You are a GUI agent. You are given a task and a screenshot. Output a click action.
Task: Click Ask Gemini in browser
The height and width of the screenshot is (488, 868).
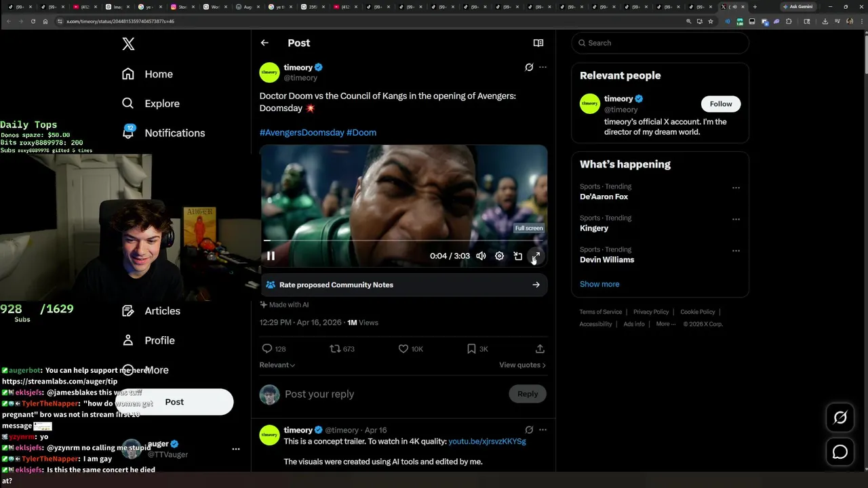(x=797, y=7)
